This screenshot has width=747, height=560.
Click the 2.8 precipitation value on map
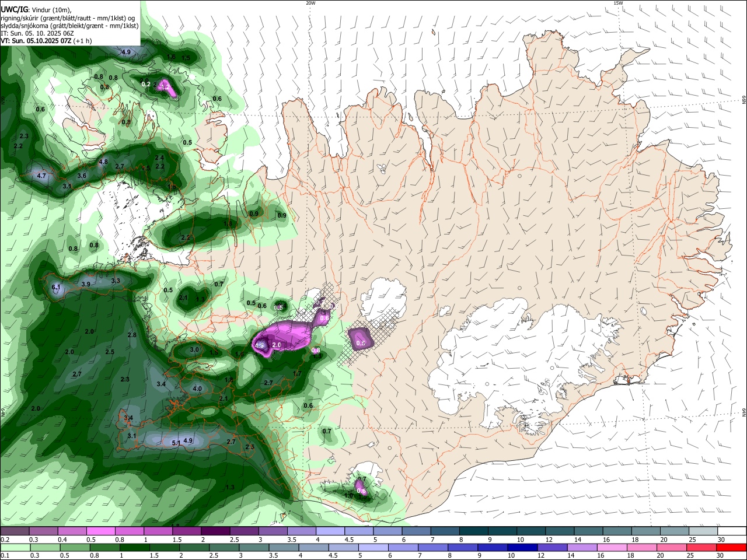(x=132, y=335)
